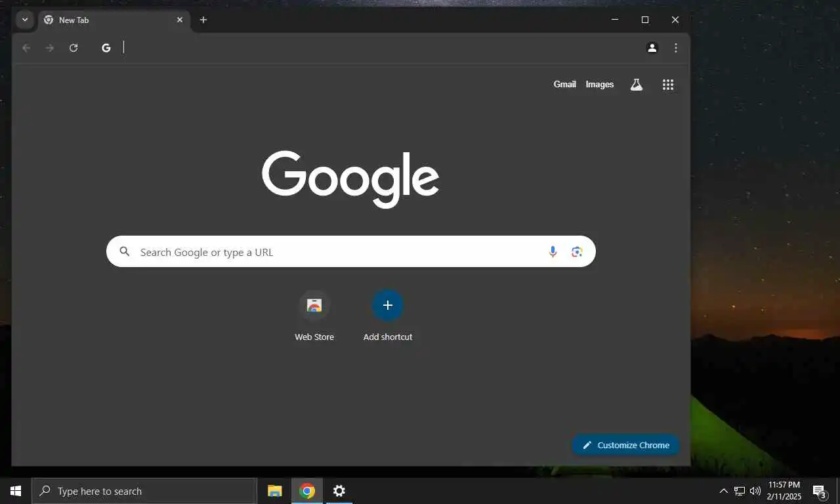840x504 pixels.
Task: Click the Forward navigation arrow
Action: pyautogui.click(x=50, y=48)
